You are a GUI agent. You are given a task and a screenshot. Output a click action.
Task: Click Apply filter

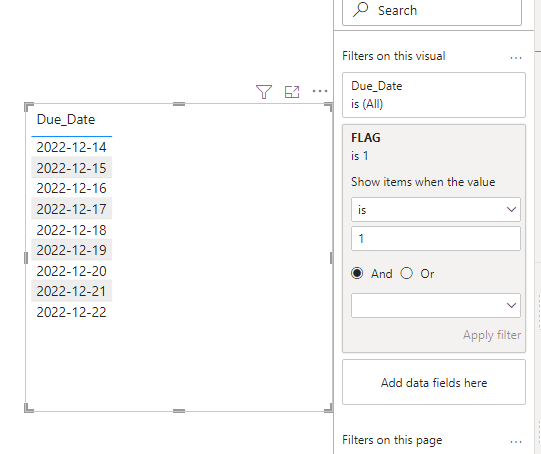pos(492,335)
